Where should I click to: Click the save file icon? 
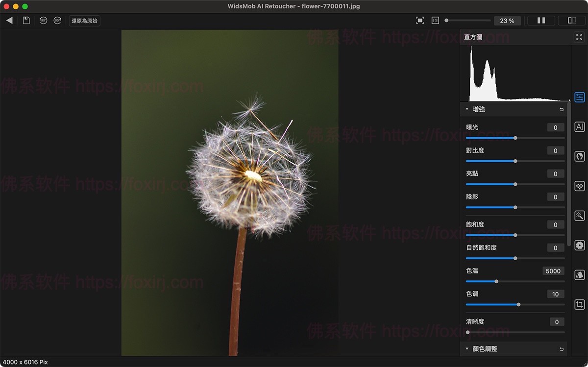[x=26, y=21]
